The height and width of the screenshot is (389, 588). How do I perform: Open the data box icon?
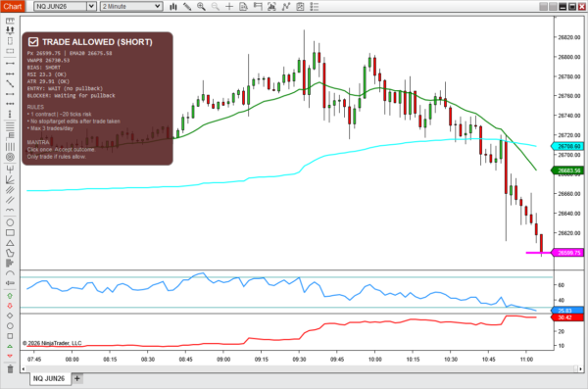[x=243, y=7]
